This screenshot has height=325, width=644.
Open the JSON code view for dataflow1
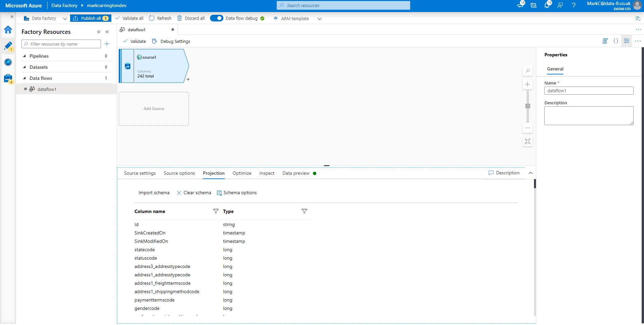click(616, 41)
